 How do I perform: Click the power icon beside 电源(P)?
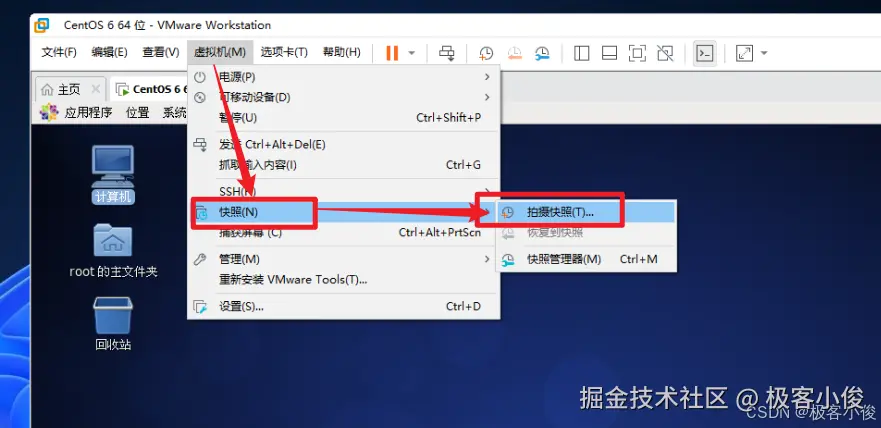(x=199, y=77)
